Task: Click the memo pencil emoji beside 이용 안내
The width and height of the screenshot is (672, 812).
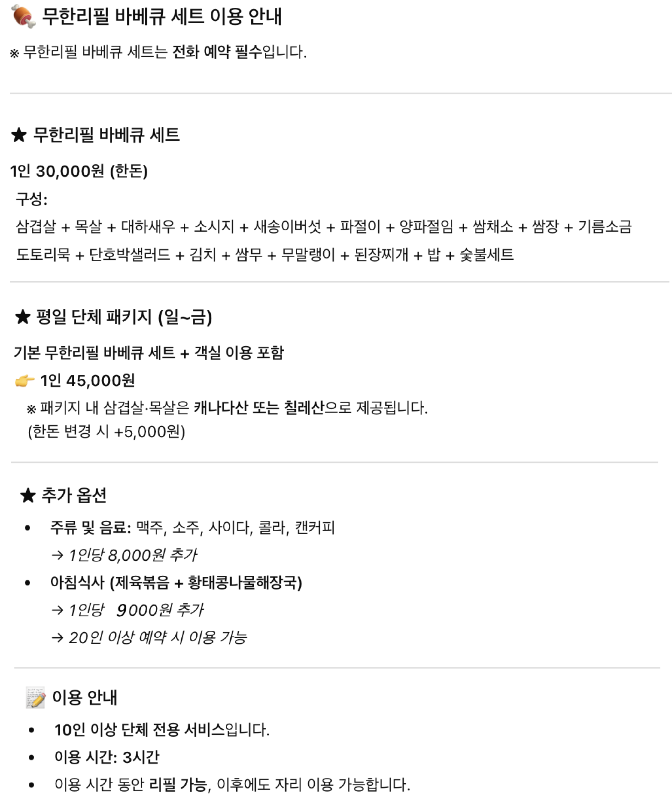Action: [x=36, y=698]
